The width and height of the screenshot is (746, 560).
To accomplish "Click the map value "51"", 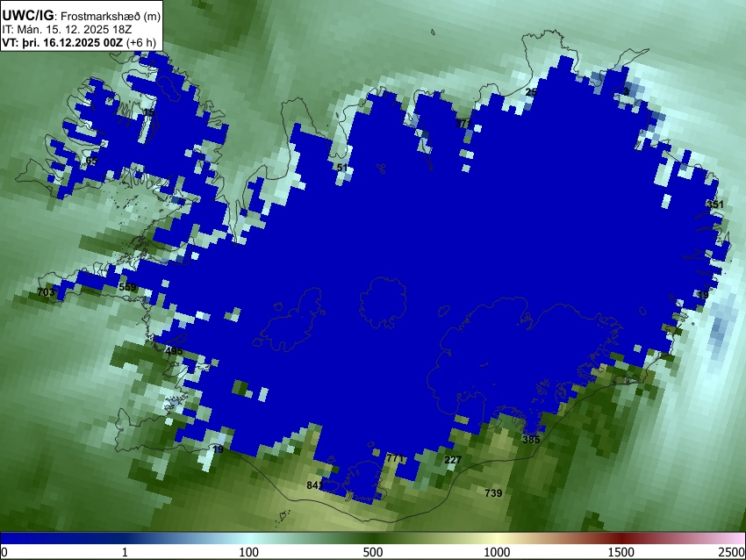I will tap(342, 168).
